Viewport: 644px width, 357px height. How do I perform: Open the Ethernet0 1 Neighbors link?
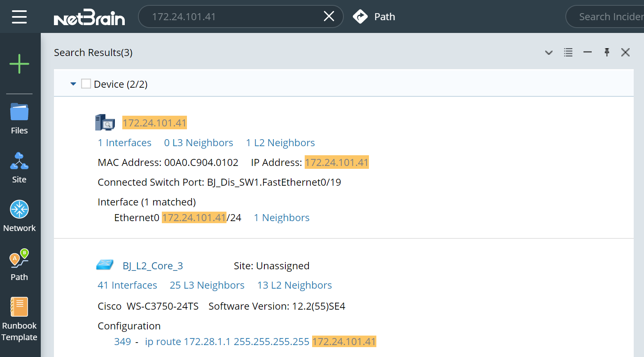coord(282,218)
